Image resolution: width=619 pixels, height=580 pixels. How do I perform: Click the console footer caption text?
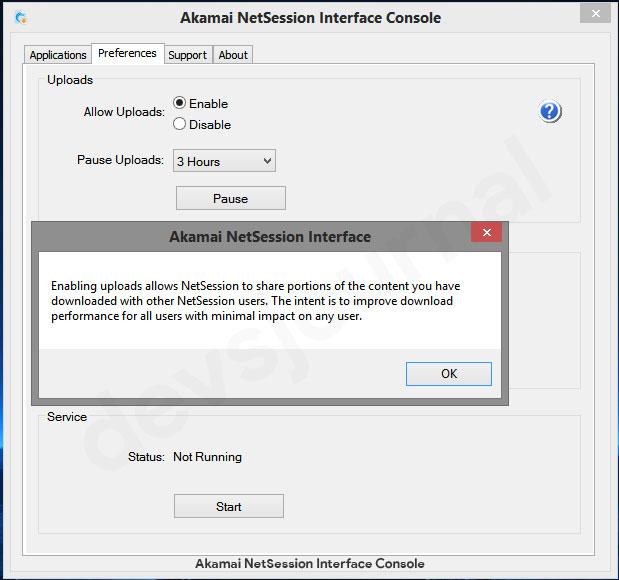tap(310, 563)
